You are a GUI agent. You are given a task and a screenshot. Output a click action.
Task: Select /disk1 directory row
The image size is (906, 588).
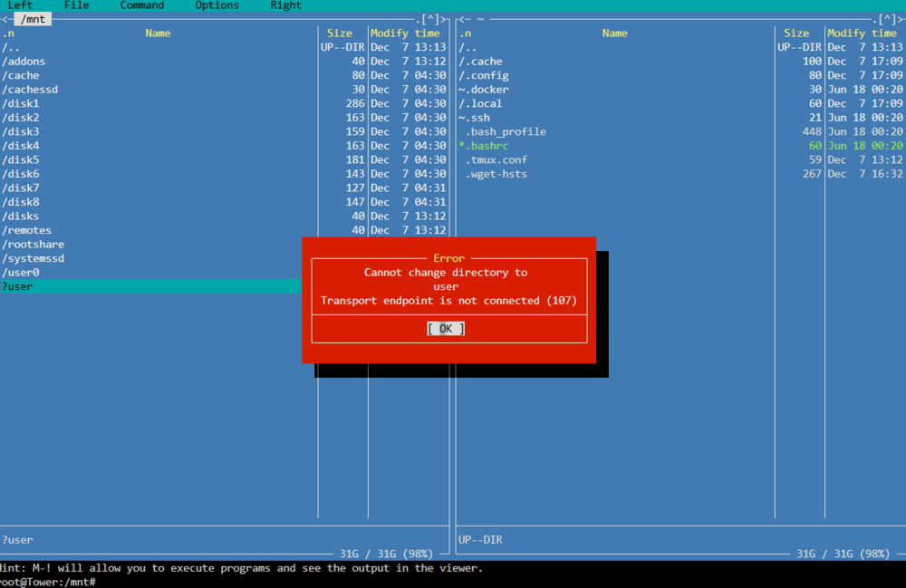[x=224, y=103]
